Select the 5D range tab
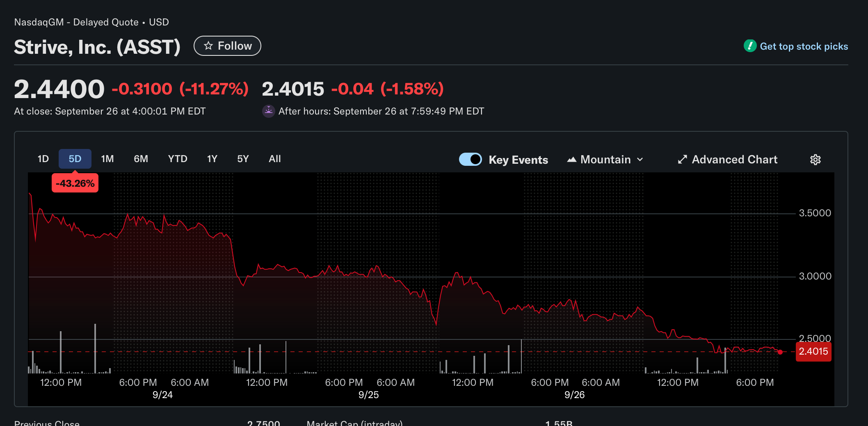This screenshot has height=426, width=868. pos(75,159)
